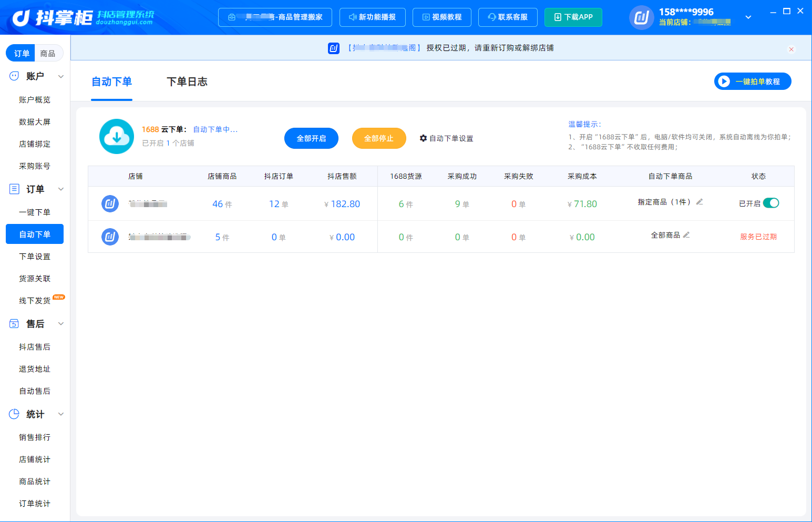Click the notice banner app icon

click(334, 48)
